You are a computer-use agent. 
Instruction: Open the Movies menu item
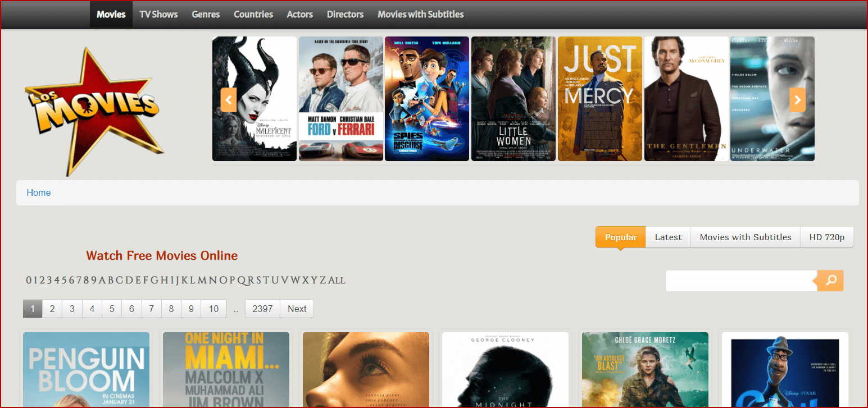[x=111, y=15]
